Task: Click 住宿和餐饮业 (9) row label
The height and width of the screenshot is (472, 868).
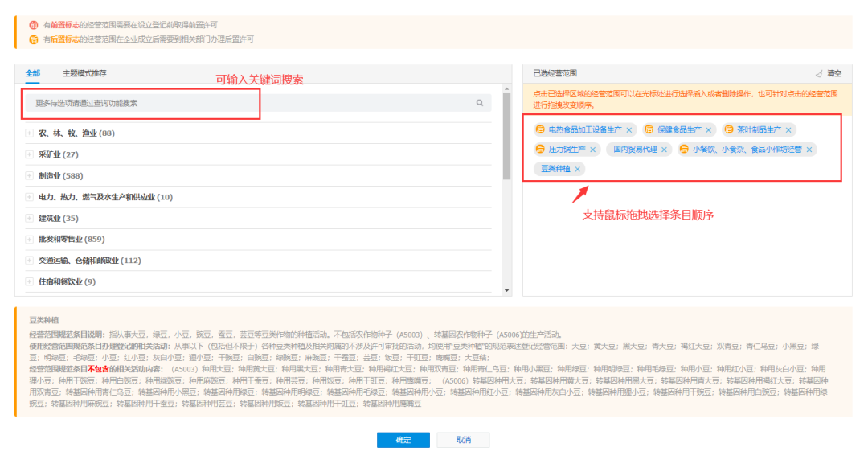Action: tap(67, 281)
